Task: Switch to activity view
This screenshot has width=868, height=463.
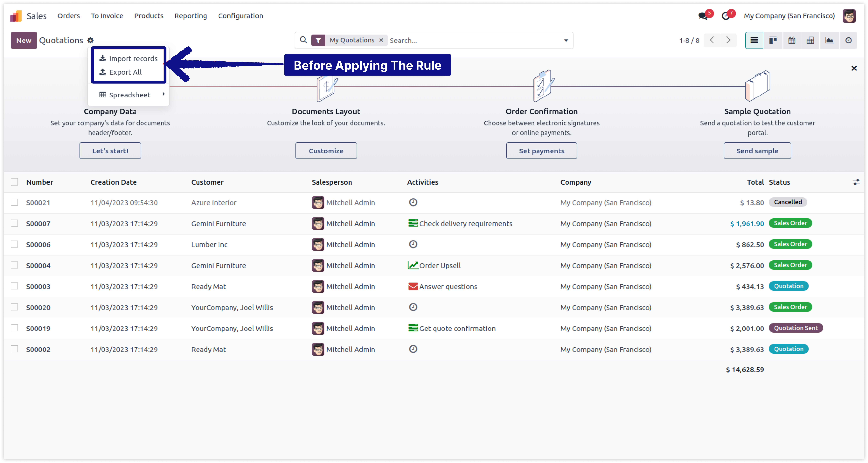Action: point(848,40)
